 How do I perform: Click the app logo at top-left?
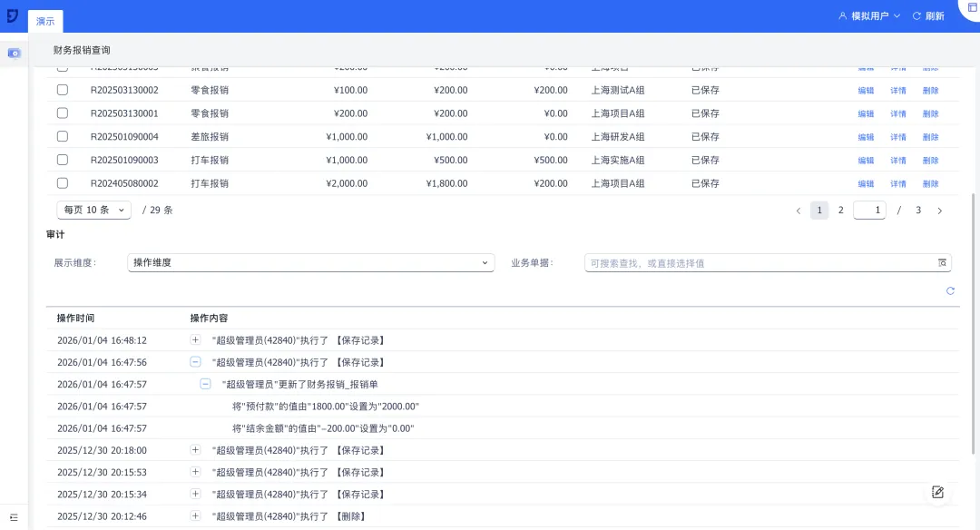(x=13, y=15)
